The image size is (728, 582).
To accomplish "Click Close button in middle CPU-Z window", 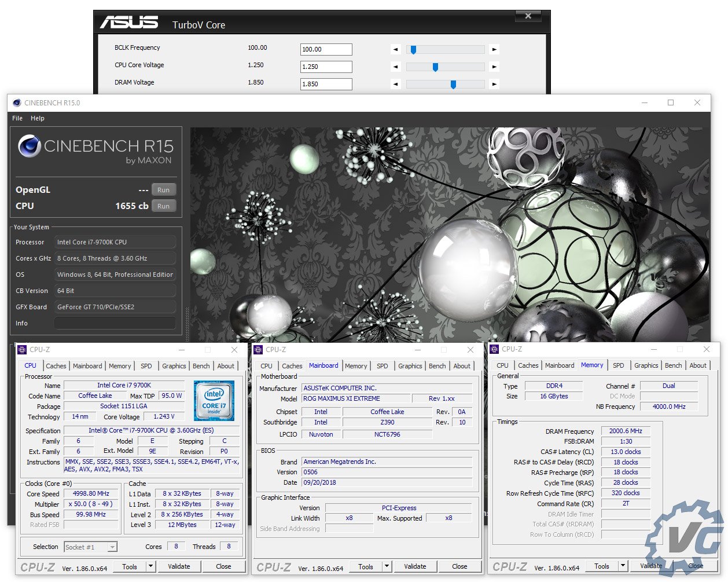I will pyautogui.click(x=459, y=566).
